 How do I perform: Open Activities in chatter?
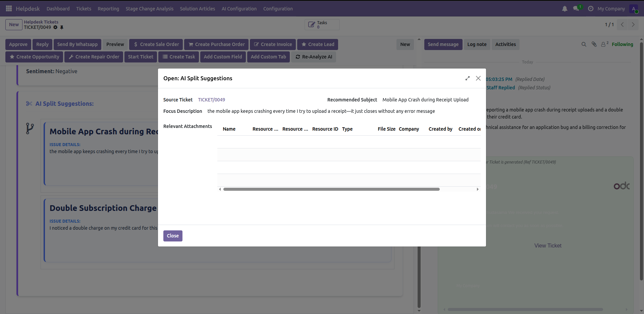tap(505, 44)
